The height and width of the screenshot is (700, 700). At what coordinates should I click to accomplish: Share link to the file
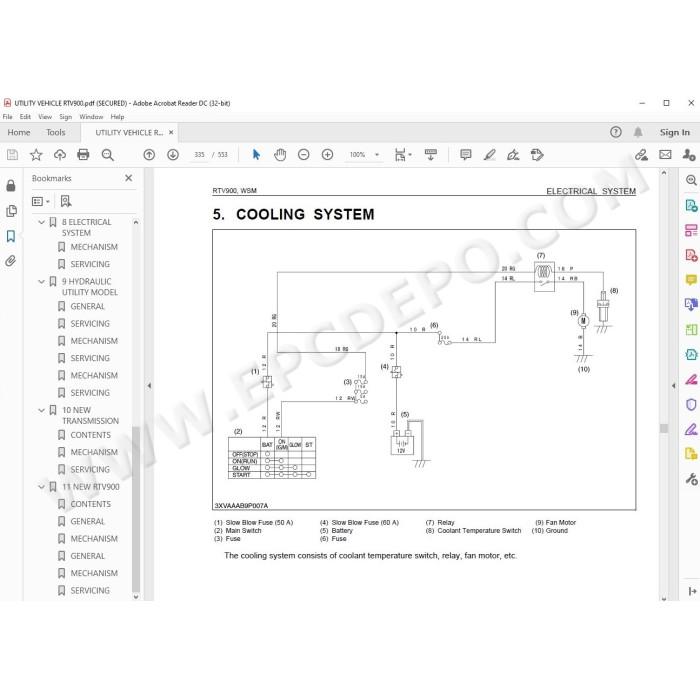coord(642,155)
